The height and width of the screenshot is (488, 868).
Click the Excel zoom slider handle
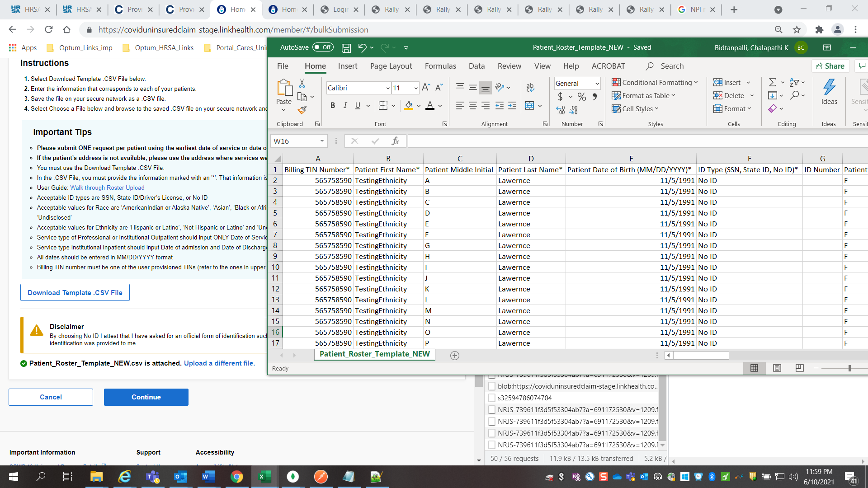pos(850,368)
